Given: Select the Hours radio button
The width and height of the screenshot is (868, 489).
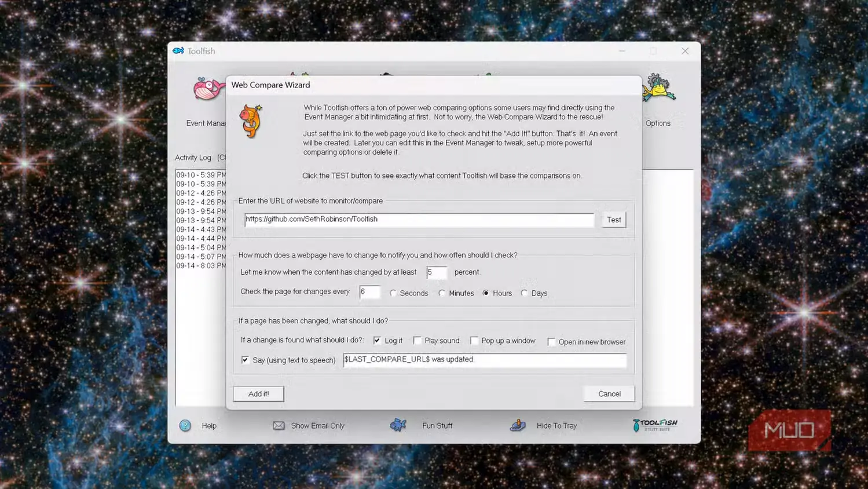Looking at the screenshot, I should tap(486, 293).
